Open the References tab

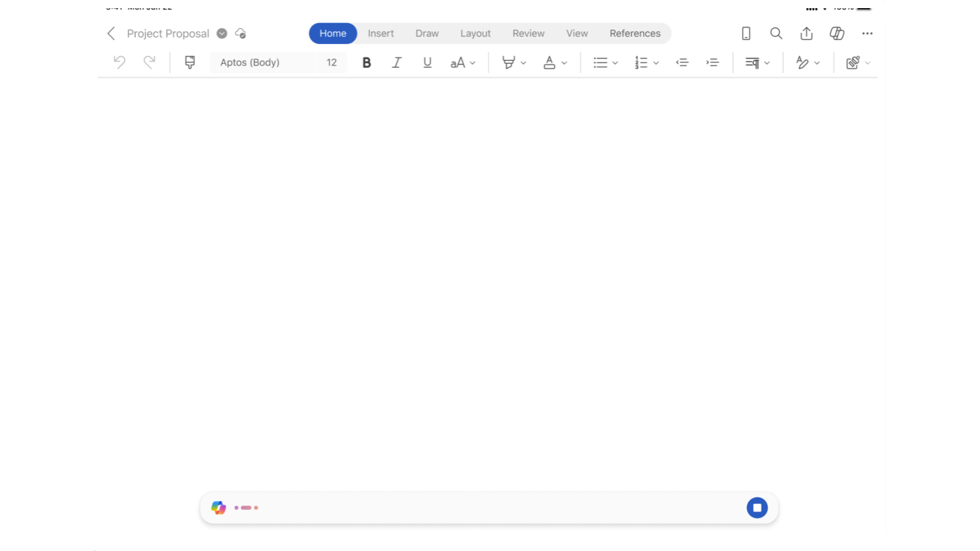click(634, 34)
